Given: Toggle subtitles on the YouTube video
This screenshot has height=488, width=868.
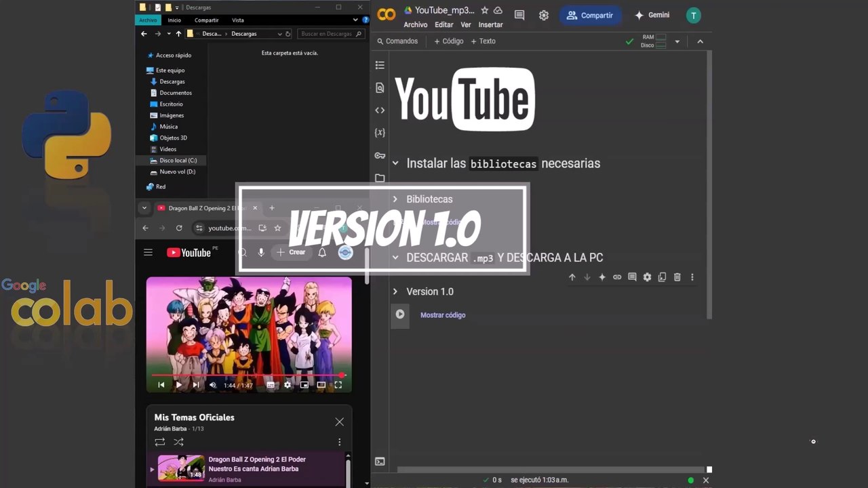Looking at the screenshot, I should click(271, 385).
